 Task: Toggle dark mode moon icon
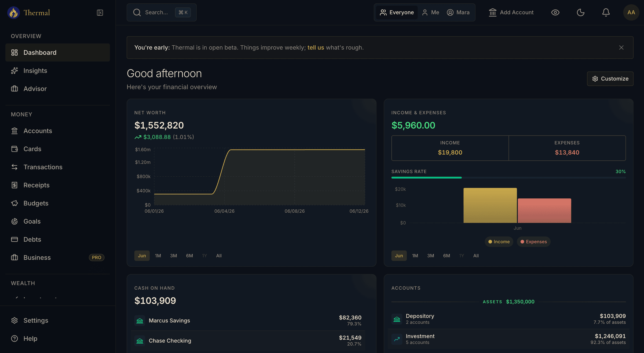[580, 12]
